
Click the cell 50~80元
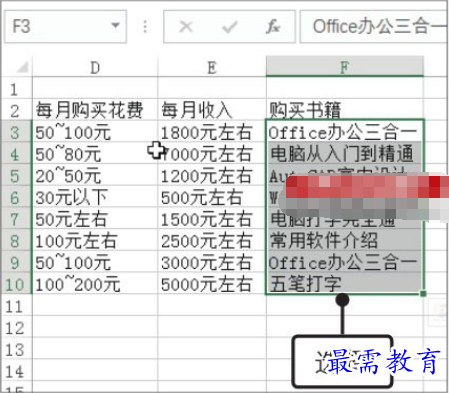coord(95,154)
